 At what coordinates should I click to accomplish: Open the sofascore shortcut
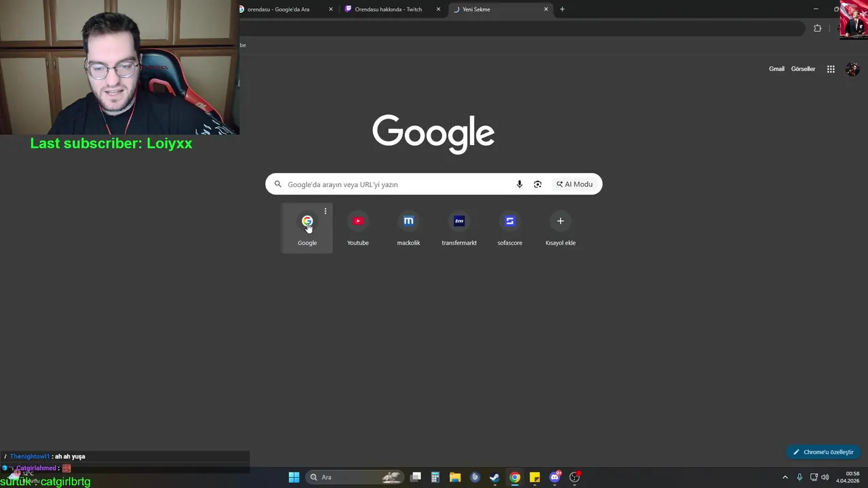[x=510, y=228]
